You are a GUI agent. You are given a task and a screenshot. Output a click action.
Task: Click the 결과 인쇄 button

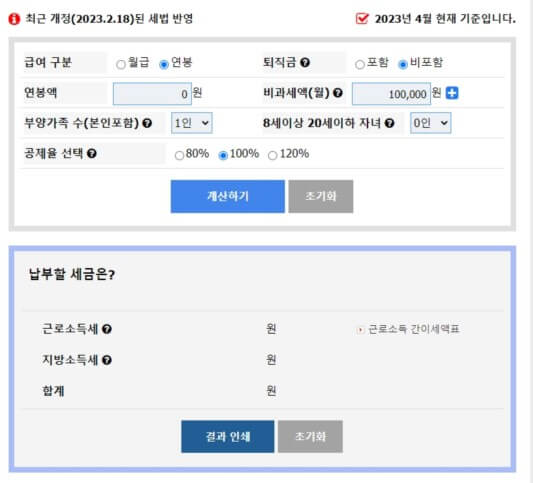[228, 436]
